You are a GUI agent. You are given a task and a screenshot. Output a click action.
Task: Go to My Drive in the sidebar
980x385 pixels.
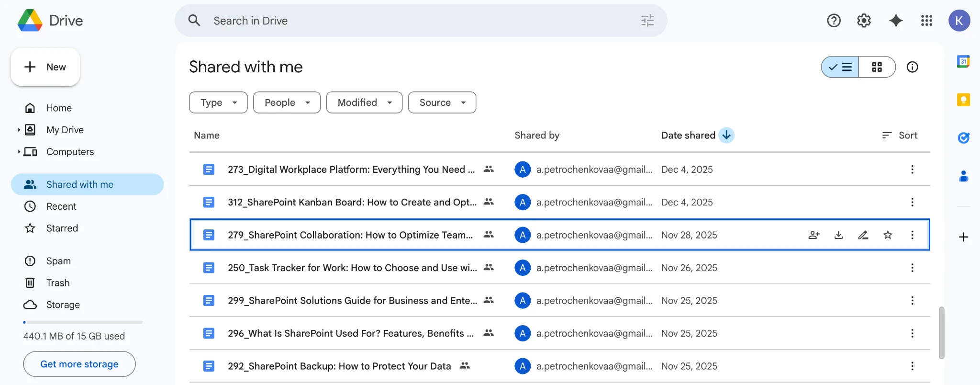pyautogui.click(x=87, y=130)
